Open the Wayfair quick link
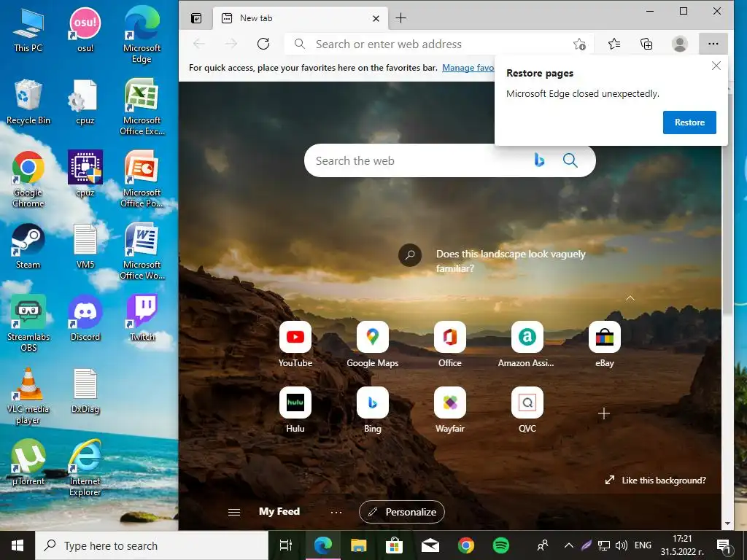747x560 pixels. tap(449, 410)
